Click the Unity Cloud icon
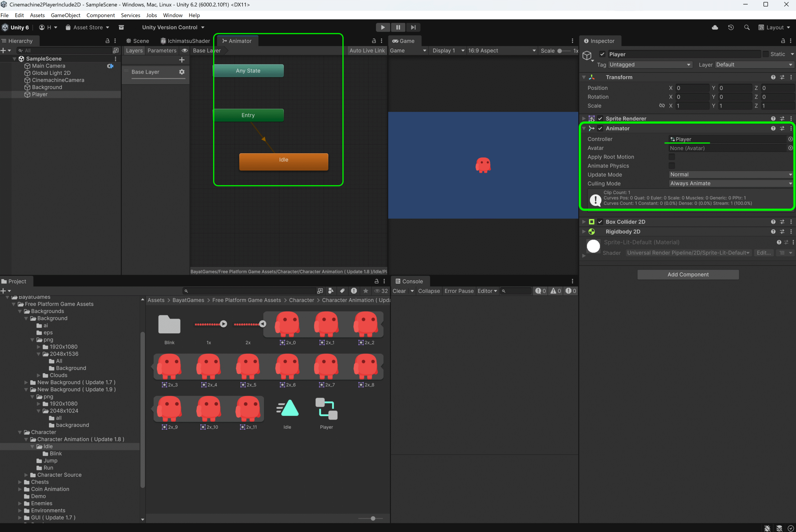Image resolution: width=796 pixels, height=532 pixels. point(715,27)
